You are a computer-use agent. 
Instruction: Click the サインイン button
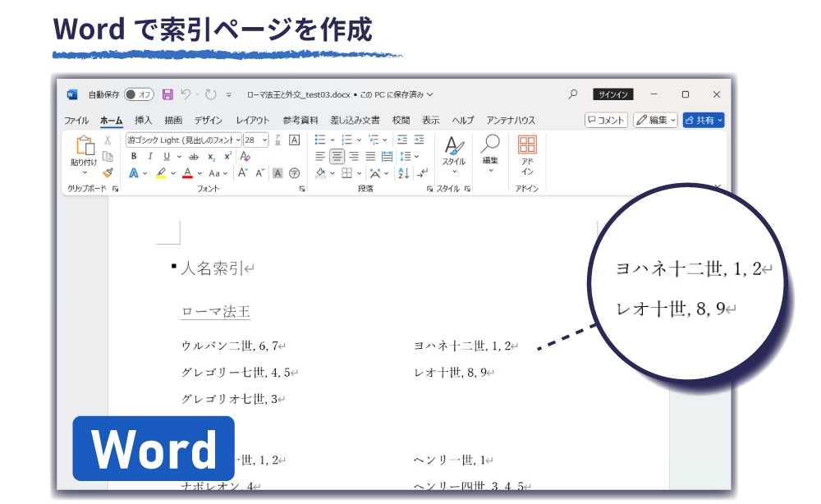612,94
